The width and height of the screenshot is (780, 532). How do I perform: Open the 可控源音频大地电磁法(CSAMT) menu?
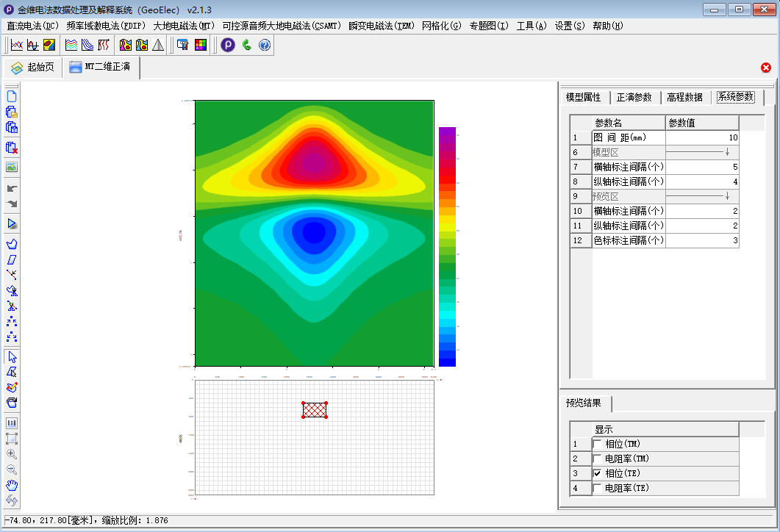(282, 26)
